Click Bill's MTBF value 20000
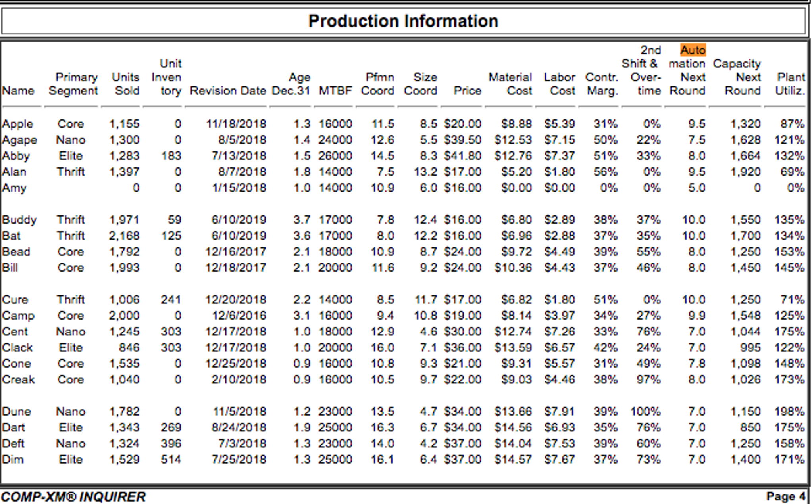This screenshot has width=812, height=504. point(335,268)
